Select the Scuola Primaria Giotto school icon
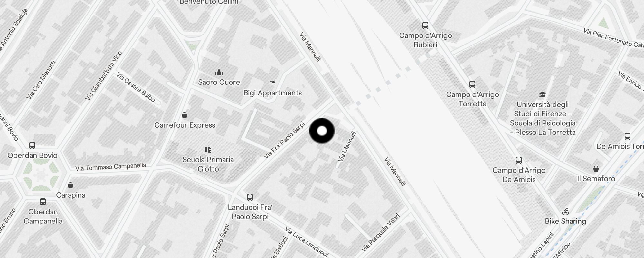 click(x=208, y=149)
